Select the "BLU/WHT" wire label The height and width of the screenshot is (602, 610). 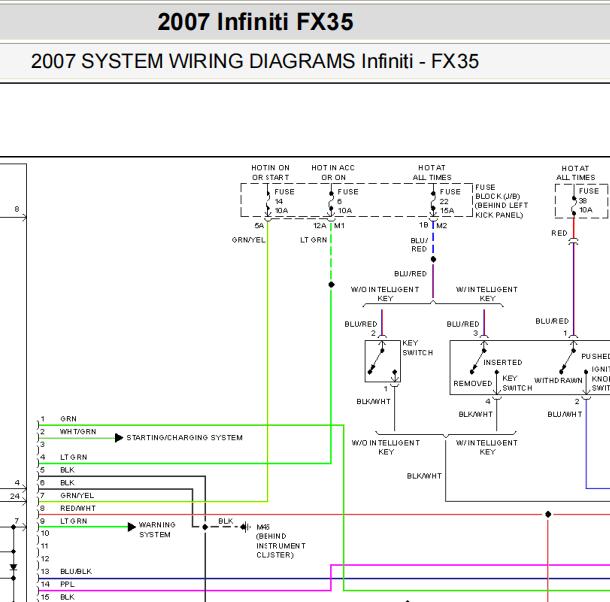click(565, 414)
